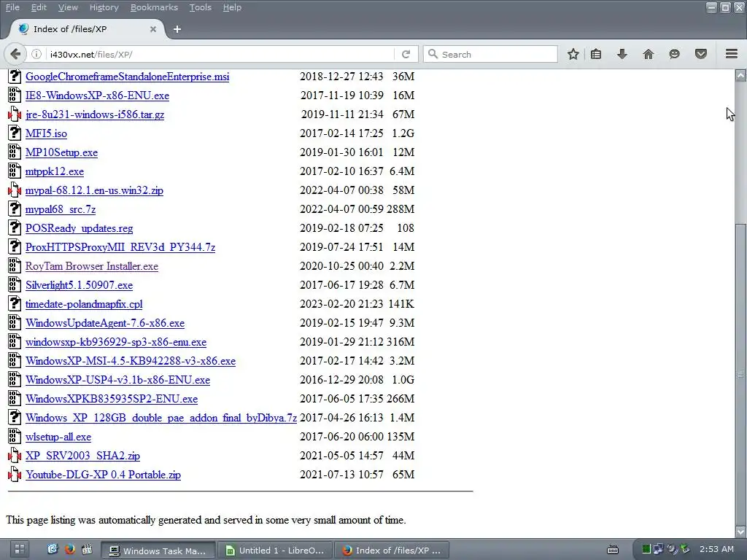Launch Internet Explorer from quick launch
This screenshot has height=560, width=747.
point(53,549)
